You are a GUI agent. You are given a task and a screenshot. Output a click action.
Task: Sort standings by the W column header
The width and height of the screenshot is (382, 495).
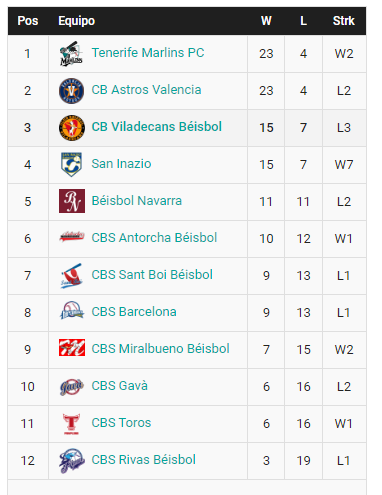pos(266,21)
